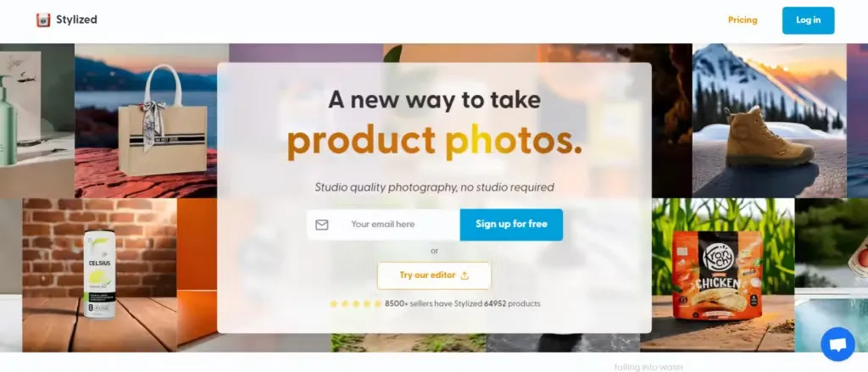Click the Stylized brand name text
The width and height of the screenshot is (868, 372).
coord(76,20)
